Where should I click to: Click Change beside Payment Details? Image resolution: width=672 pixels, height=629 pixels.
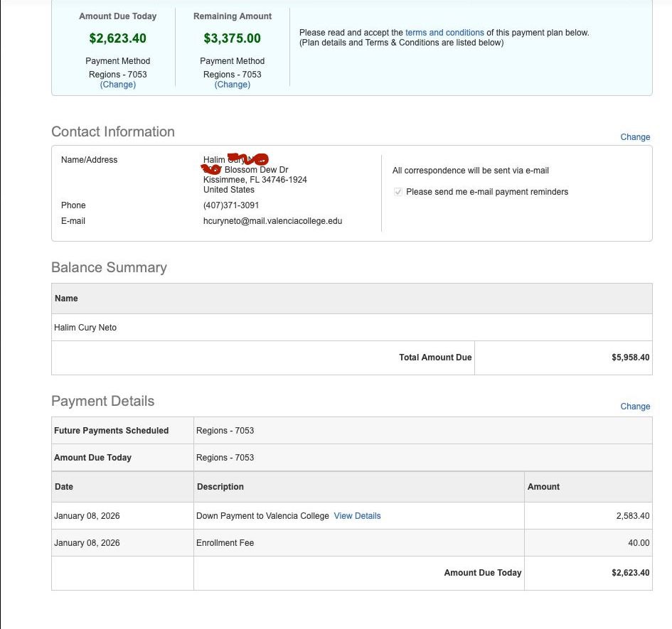[635, 407]
